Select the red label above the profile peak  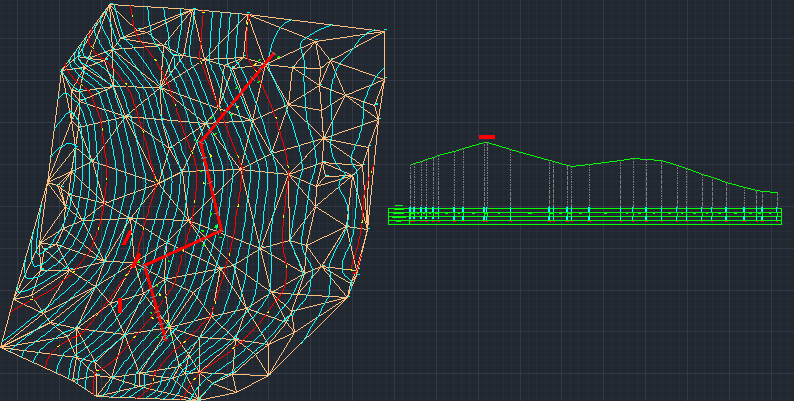(x=487, y=137)
